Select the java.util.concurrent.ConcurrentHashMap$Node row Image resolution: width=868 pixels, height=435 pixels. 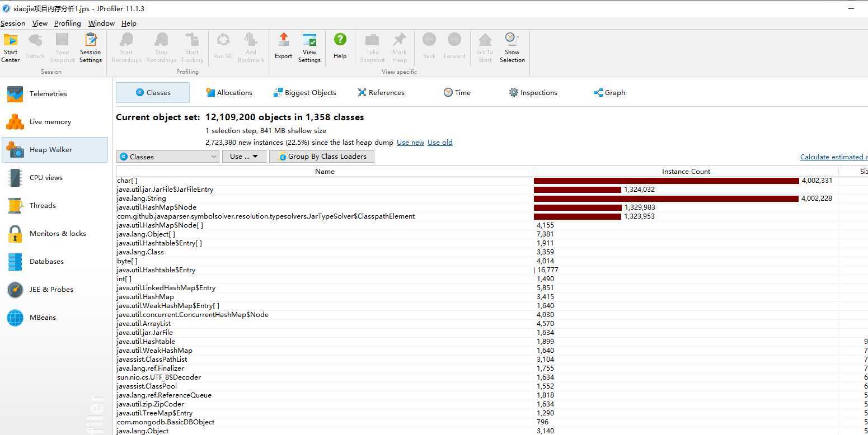492,315
